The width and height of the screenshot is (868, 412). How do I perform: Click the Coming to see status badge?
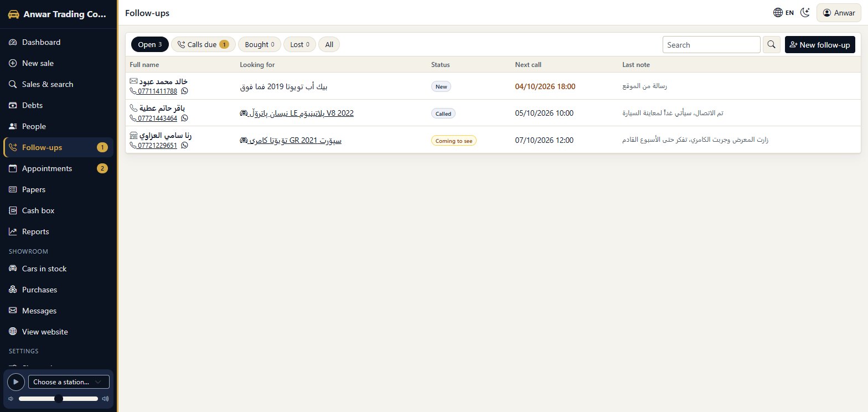454,141
